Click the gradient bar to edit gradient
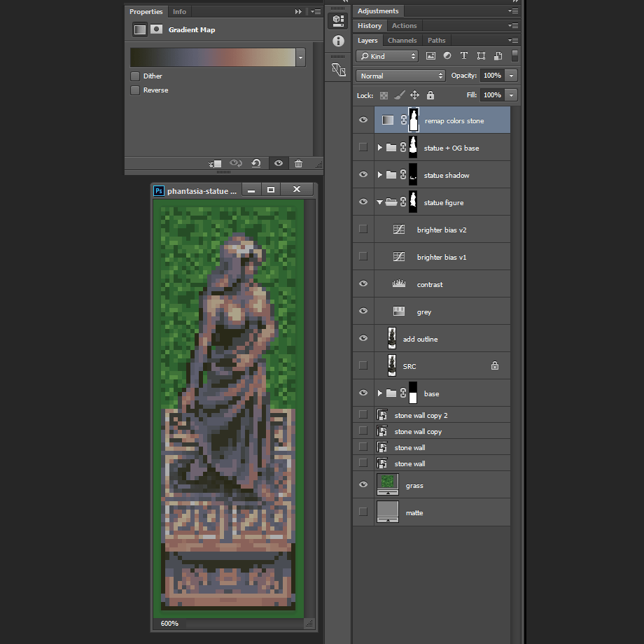The width and height of the screenshot is (644, 644). [x=213, y=57]
